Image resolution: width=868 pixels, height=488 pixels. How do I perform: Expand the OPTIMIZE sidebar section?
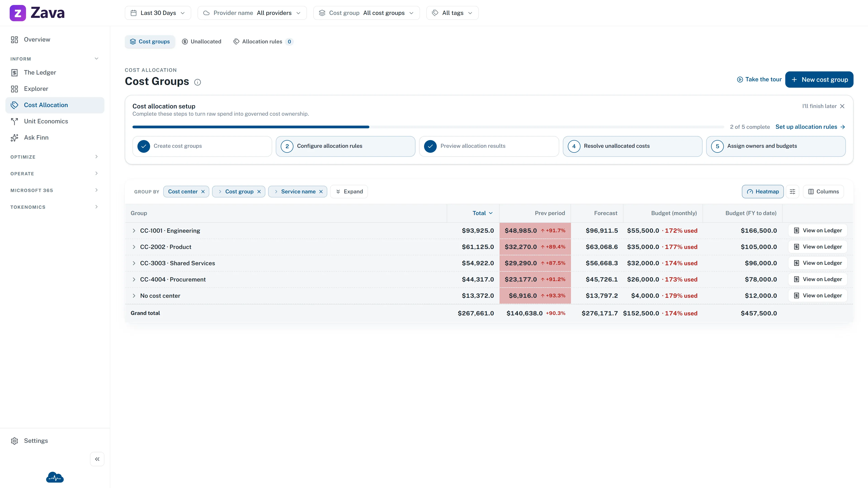[x=55, y=157]
